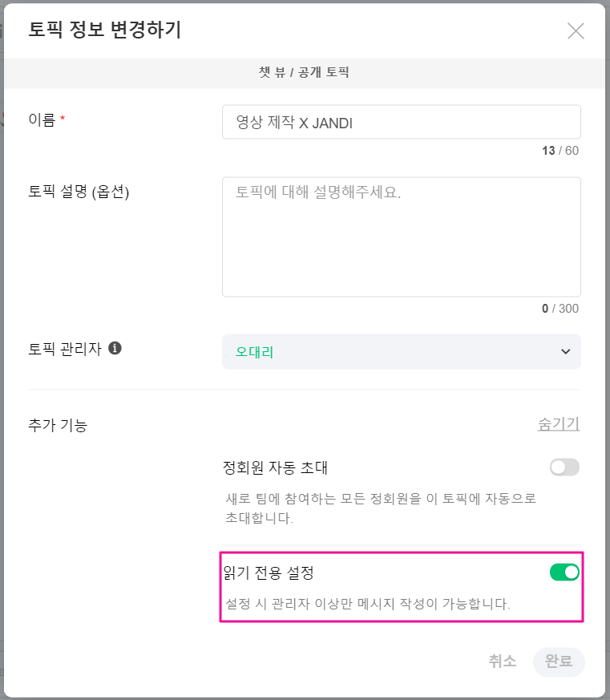610x700 pixels.
Task: Click the 0 / 300 description counter
Action: tap(560, 309)
